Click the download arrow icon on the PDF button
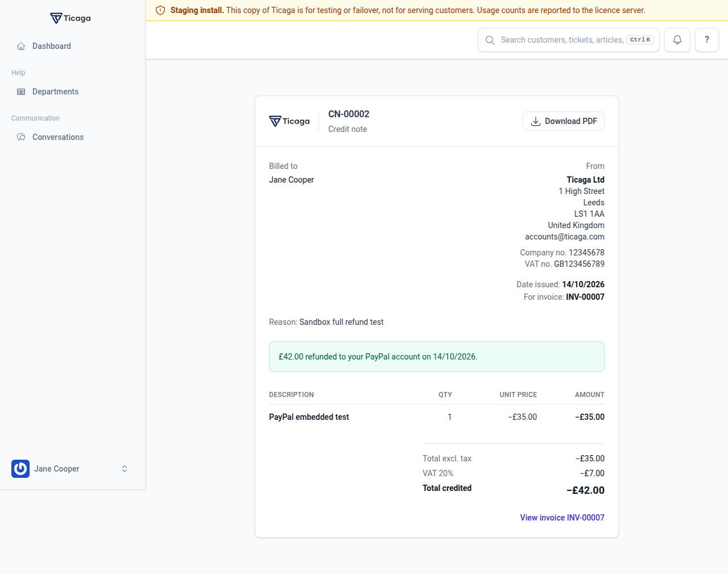728x574 pixels. (536, 121)
